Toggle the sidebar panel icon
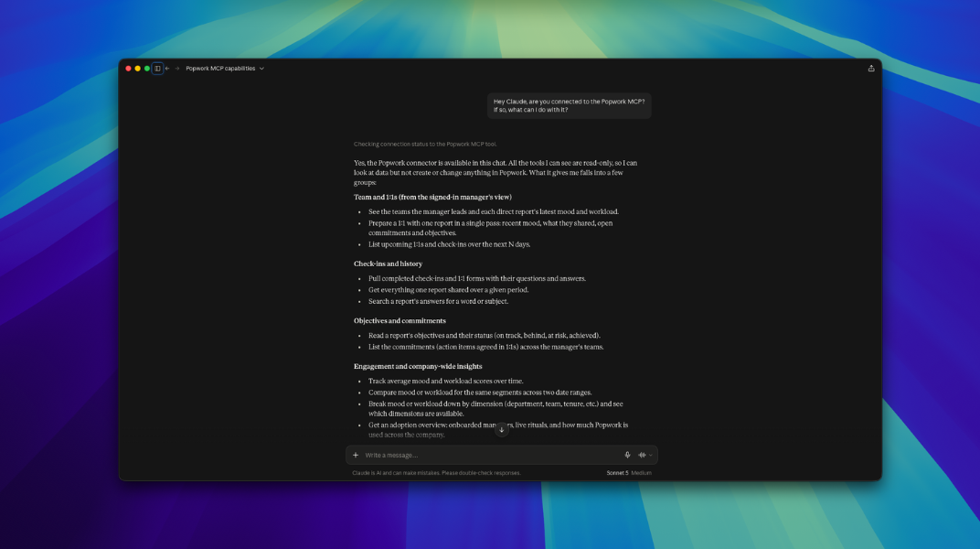Image resolution: width=980 pixels, height=549 pixels. [x=157, y=68]
